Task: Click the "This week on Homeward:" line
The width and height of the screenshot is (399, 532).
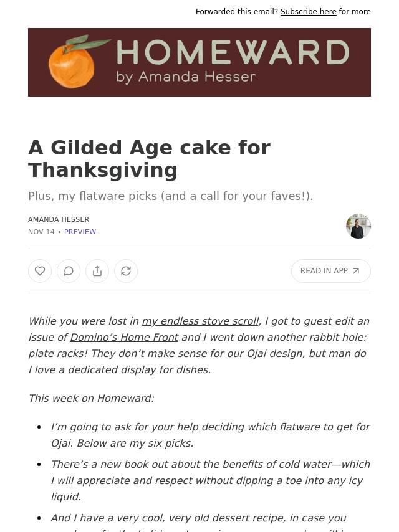Action: point(91,398)
